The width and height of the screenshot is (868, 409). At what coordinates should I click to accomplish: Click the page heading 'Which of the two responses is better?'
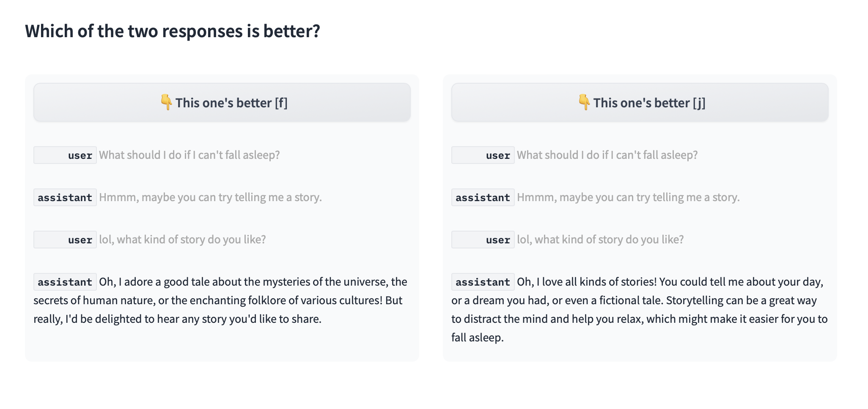[173, 31]
